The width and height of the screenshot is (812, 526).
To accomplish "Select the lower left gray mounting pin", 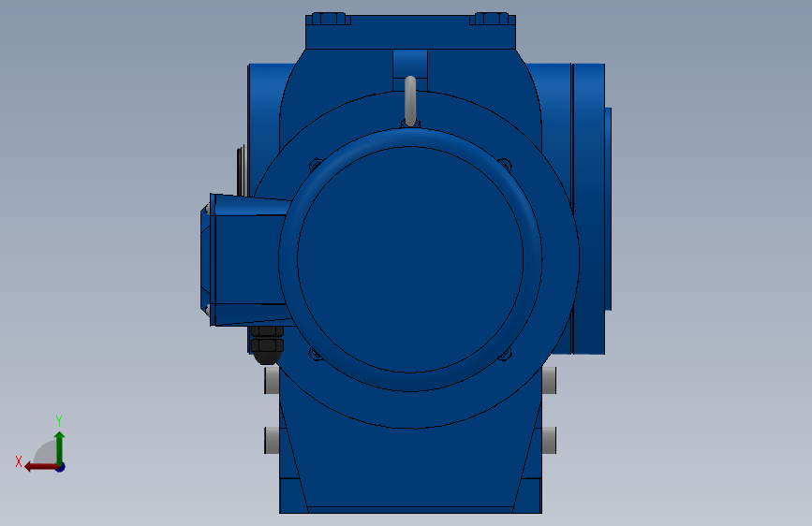I will [272, 440].
